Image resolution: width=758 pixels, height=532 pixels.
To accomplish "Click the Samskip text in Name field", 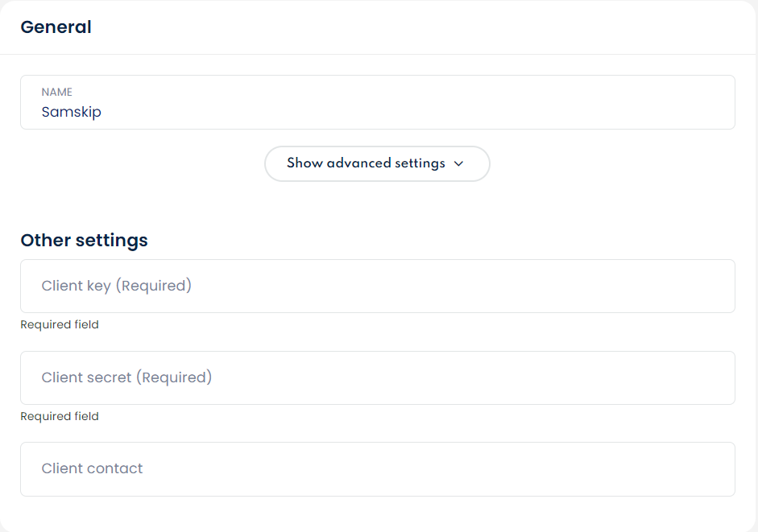I will tap(72, 112).
